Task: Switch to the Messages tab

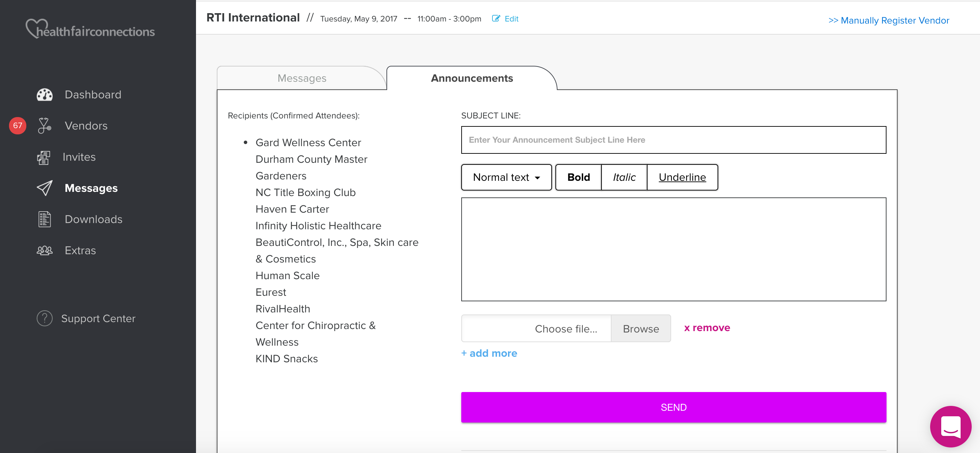Action: coord(302,78)
